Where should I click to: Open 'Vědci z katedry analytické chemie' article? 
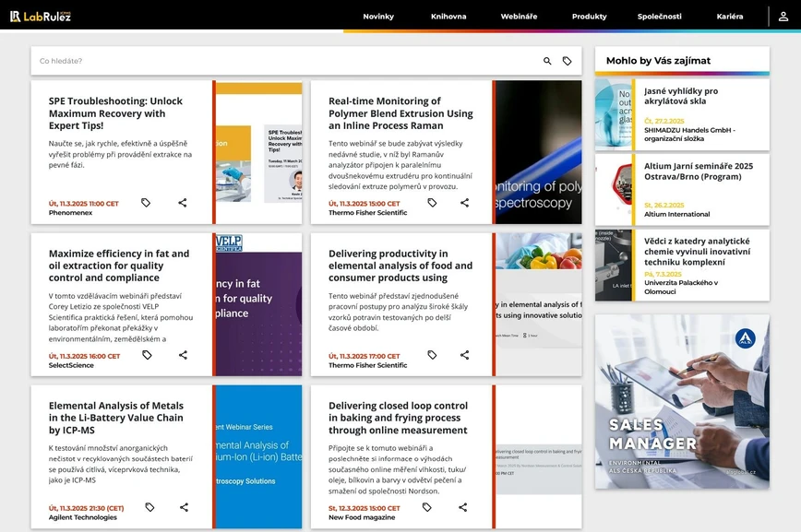click(x=697, y=251)
